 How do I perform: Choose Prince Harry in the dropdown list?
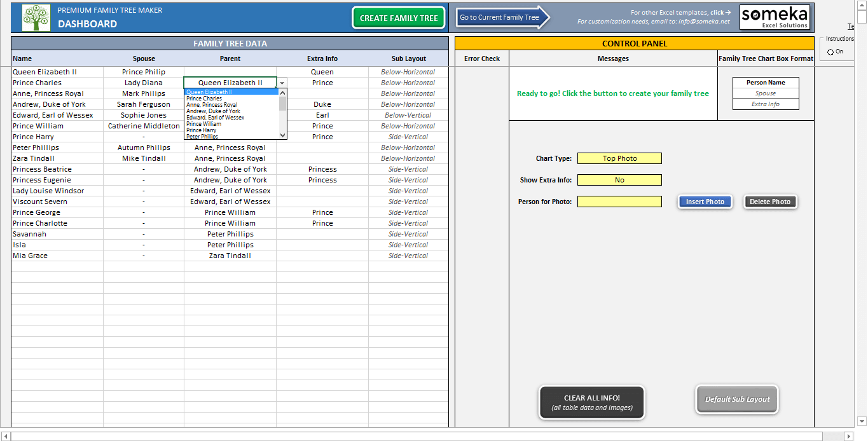[231, 130]
